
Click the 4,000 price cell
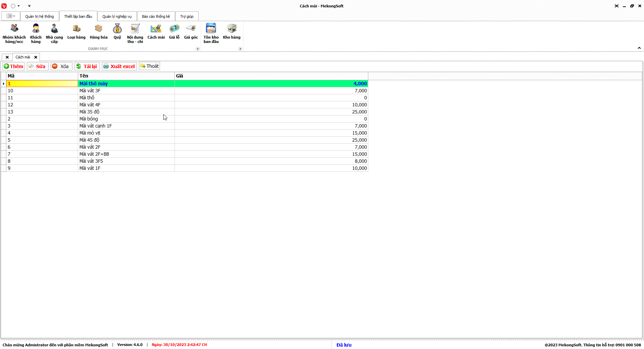[x=271, y=84]
